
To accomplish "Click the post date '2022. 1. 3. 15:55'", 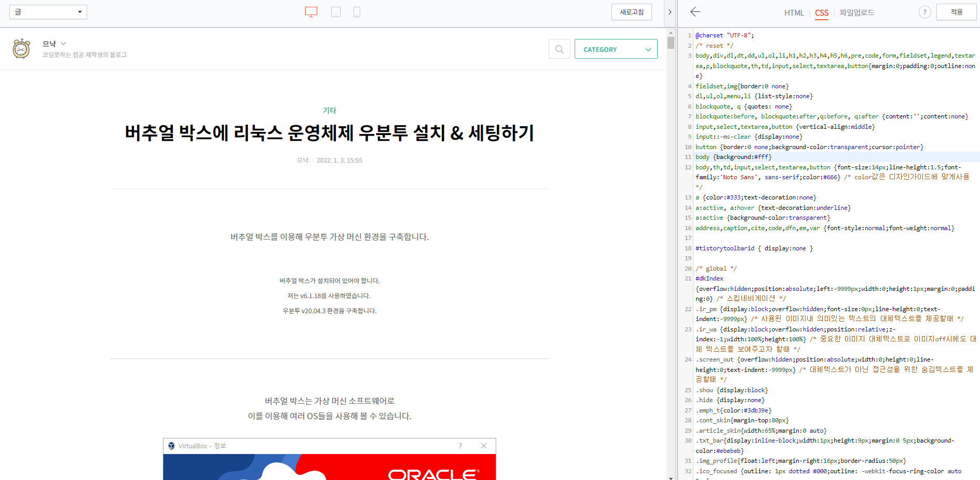I will [x=339, y=161].
